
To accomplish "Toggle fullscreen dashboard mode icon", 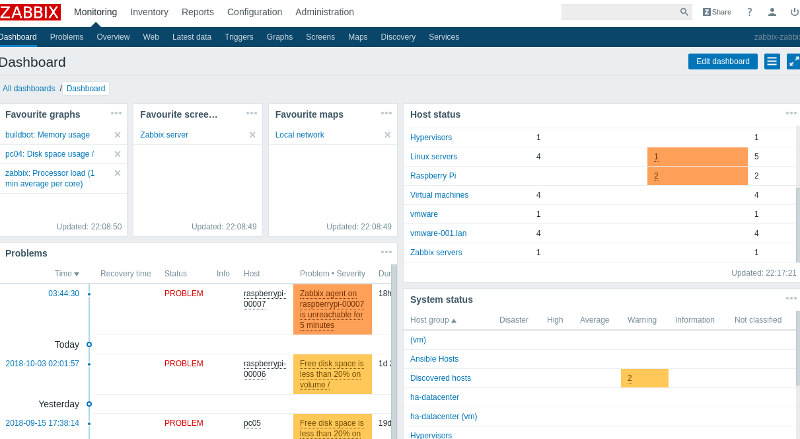I will (793, 61).
